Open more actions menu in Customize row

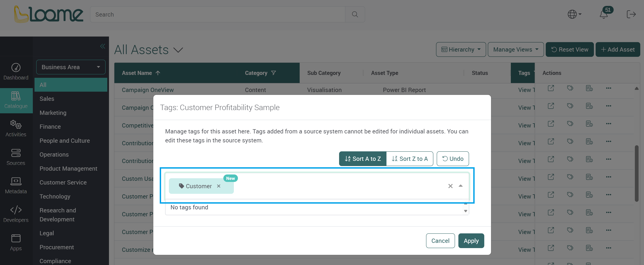(x=608, y=248)
